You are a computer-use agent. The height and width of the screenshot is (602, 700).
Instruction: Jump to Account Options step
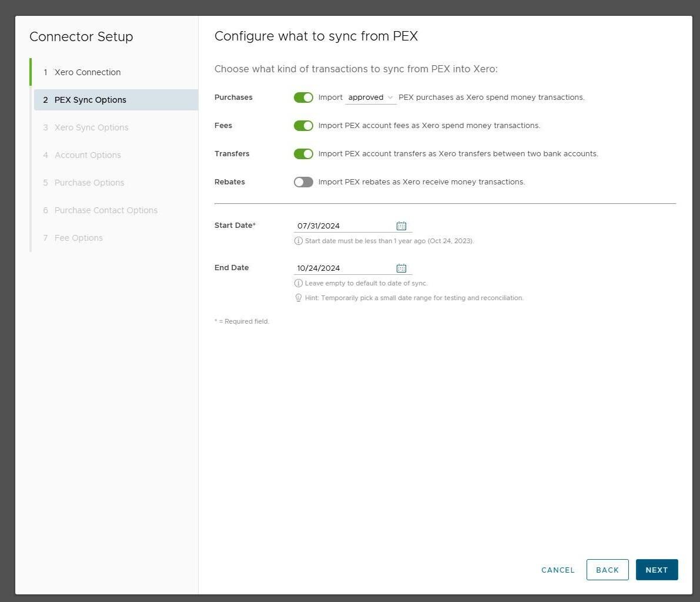(x=88, y=155)
